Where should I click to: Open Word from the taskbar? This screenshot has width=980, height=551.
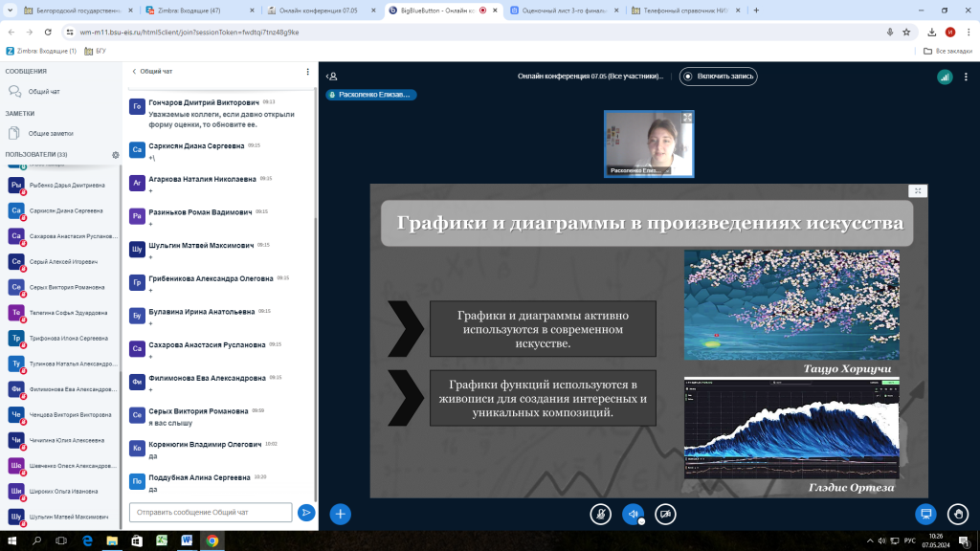[187, 541]
